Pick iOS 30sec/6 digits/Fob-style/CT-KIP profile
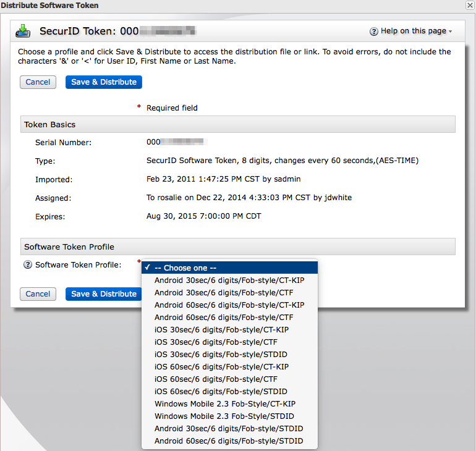The image size is (476, 451). click(x=229, y=330)
